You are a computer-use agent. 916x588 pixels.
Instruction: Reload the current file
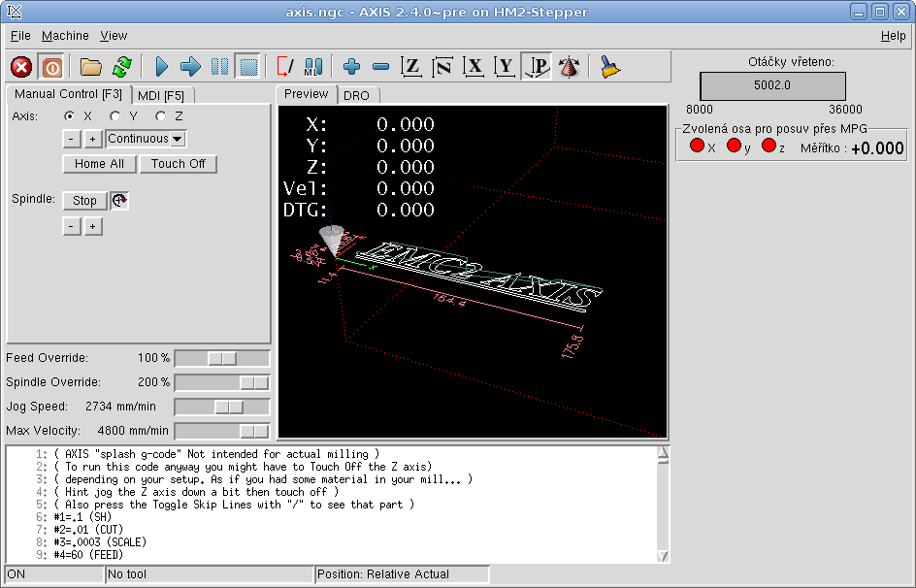121,67
